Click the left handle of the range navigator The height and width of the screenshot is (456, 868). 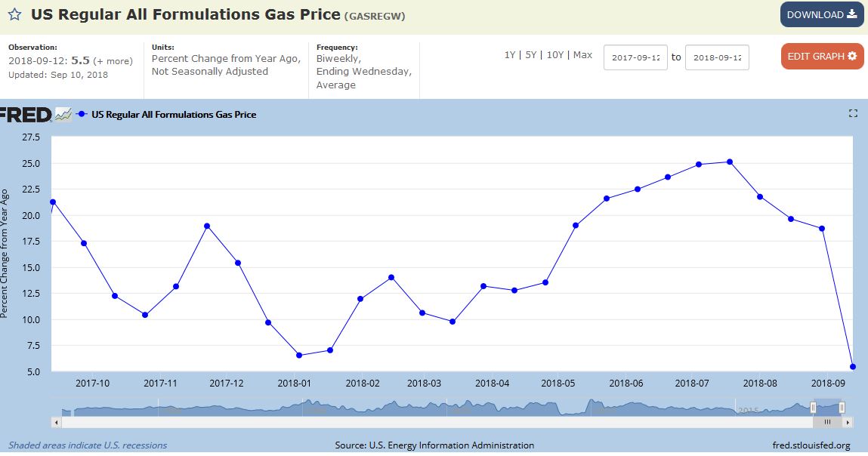click(813, 408)
